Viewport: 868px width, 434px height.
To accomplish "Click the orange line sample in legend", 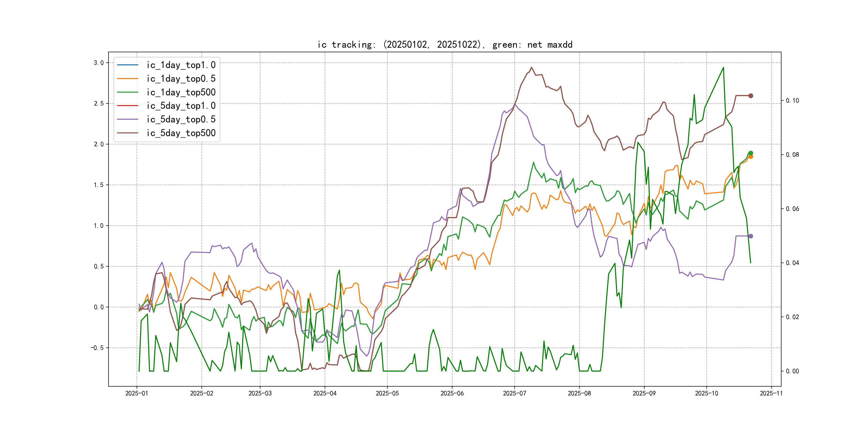I will 127,78.
